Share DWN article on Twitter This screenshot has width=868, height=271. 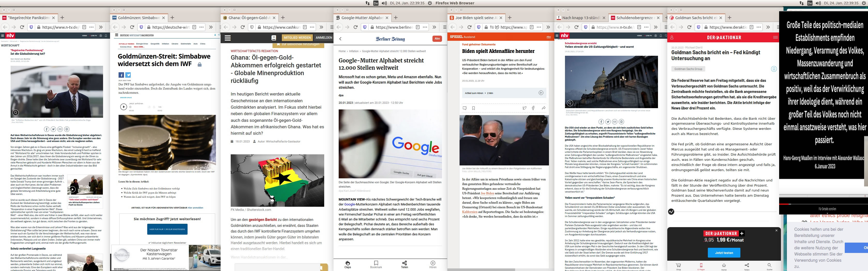pos(128,75)
